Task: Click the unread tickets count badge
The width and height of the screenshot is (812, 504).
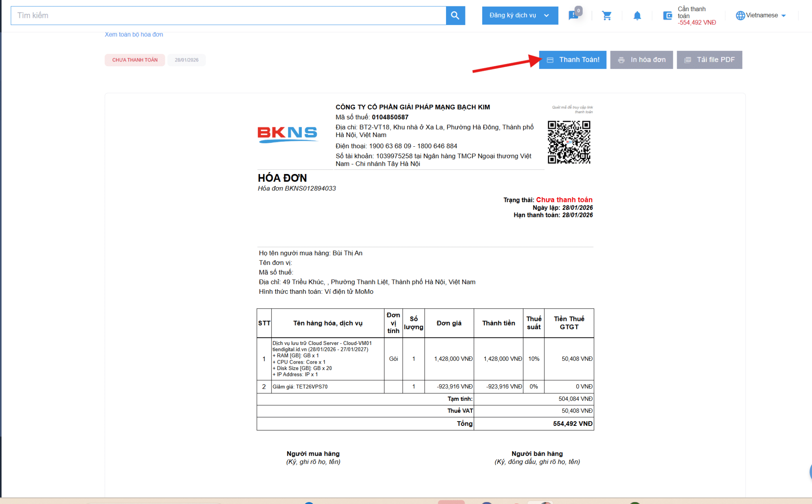Action: (x=578, y=11)
